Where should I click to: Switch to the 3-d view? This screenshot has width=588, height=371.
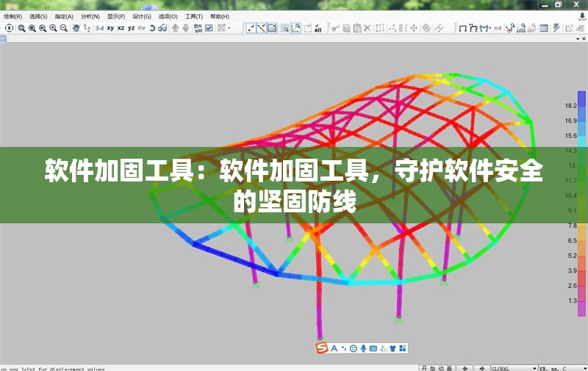tap(99, 28)
